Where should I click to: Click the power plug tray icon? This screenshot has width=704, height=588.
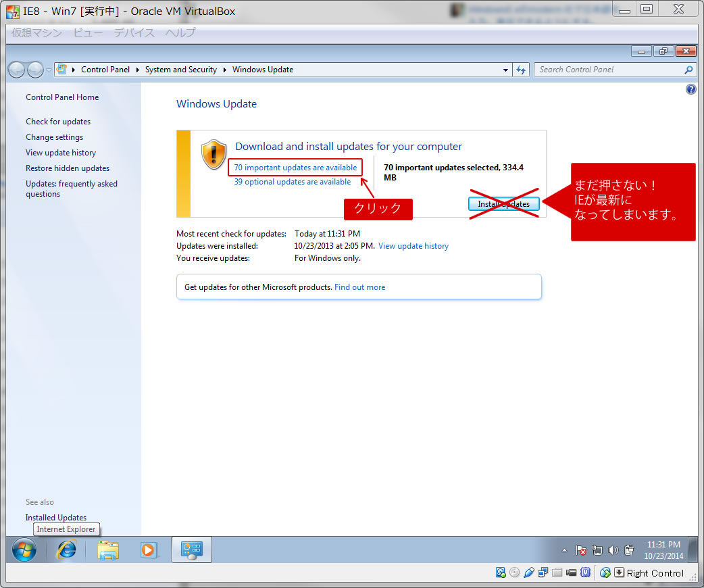pyautogui.click(x=629, y=550)
